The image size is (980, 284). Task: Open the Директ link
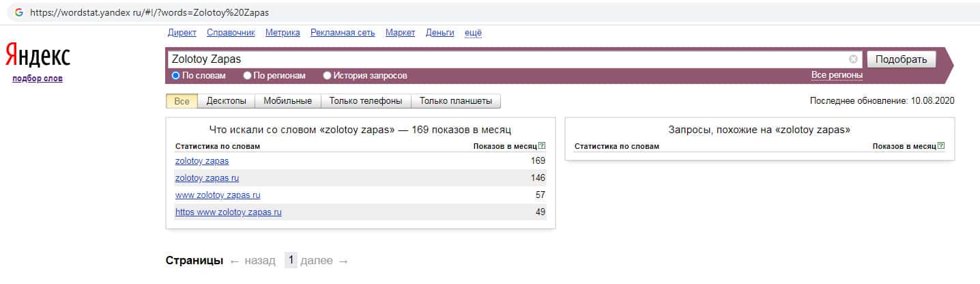coord(182,33)
